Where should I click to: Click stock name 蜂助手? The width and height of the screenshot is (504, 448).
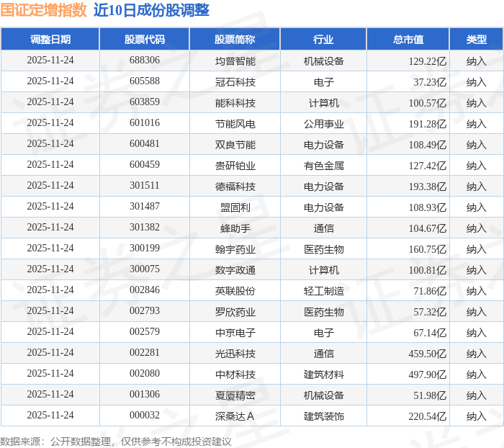tap(235, 228)
